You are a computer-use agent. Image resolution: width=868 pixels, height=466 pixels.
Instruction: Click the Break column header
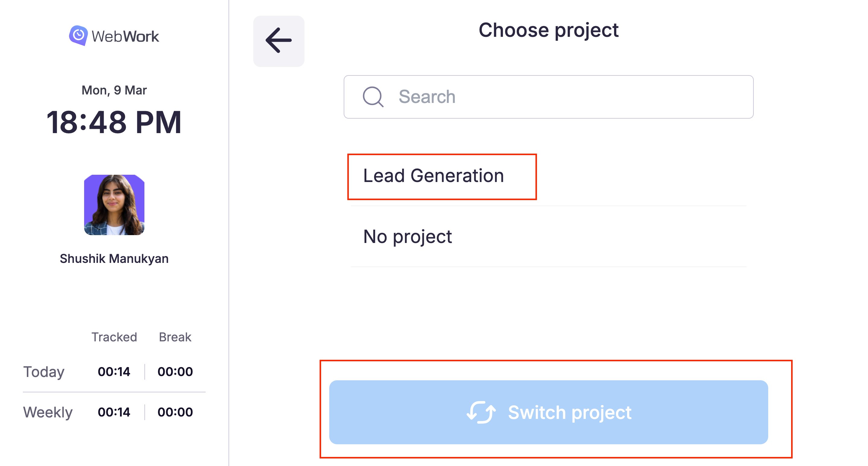175,337
